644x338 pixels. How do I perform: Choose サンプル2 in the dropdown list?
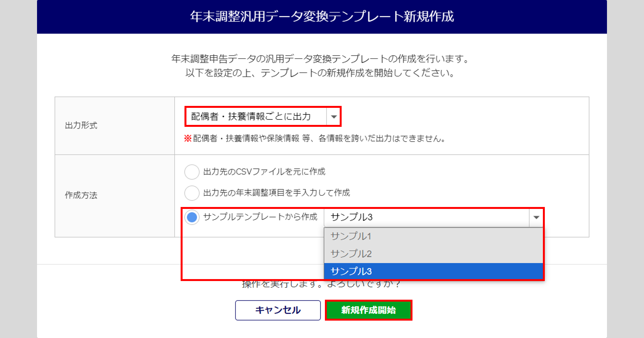click(x=351, y=254)
